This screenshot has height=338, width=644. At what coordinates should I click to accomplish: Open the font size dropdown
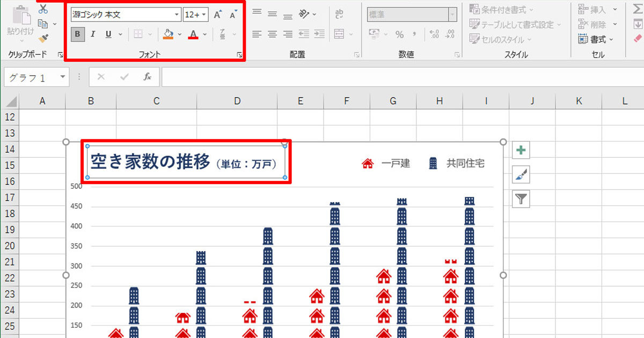pyautogui.click(x=204, y=15)
